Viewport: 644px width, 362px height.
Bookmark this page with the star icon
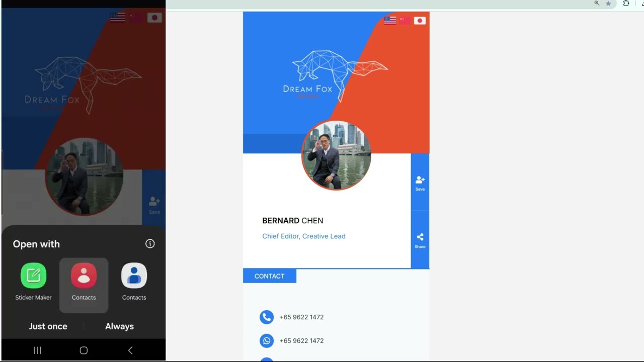pyautogui.click(x=608, y=4)
